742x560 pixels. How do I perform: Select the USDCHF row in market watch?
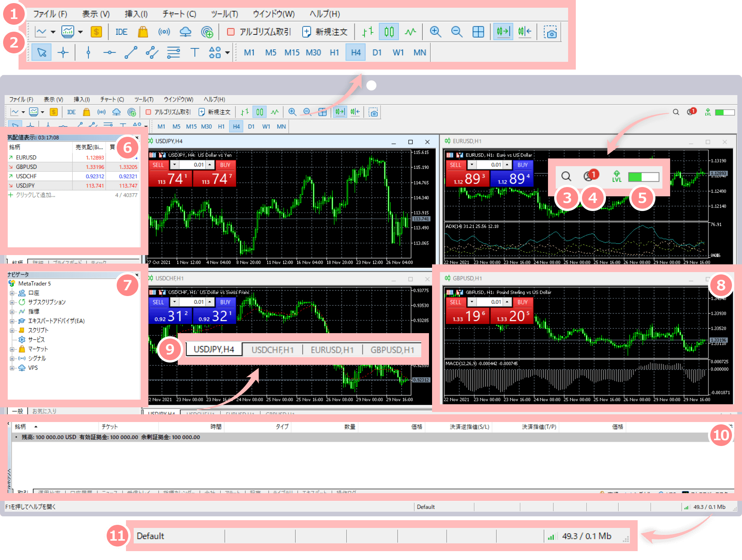[26, 176]
